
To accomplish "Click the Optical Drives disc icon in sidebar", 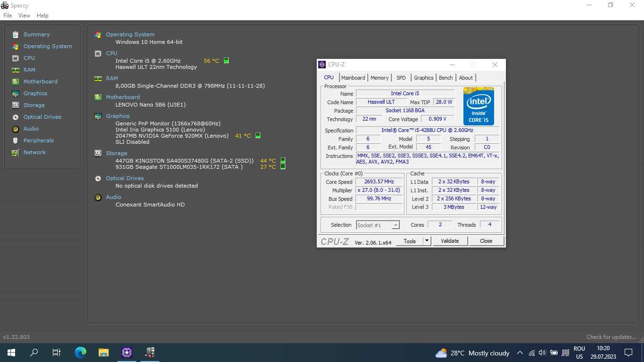I will pos(16,117).
